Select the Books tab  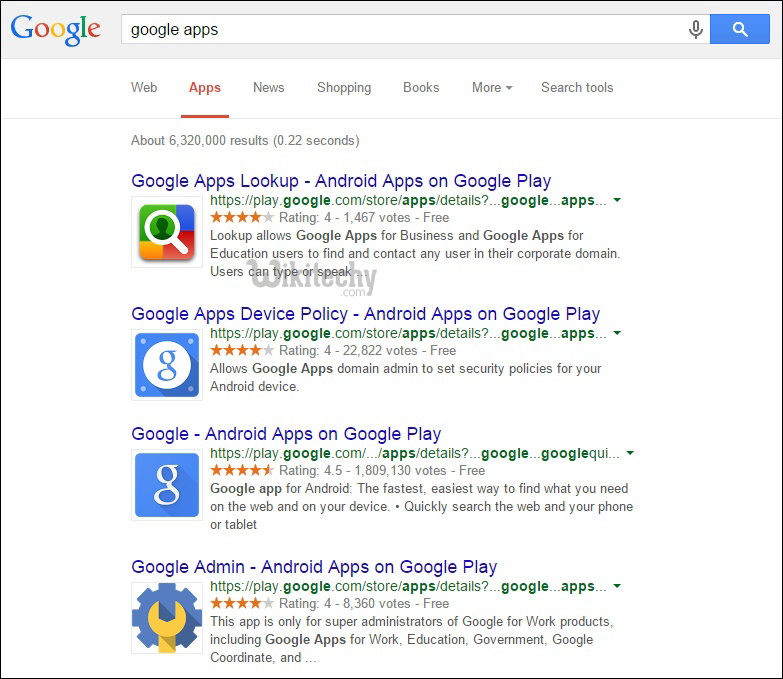point(421,88)
